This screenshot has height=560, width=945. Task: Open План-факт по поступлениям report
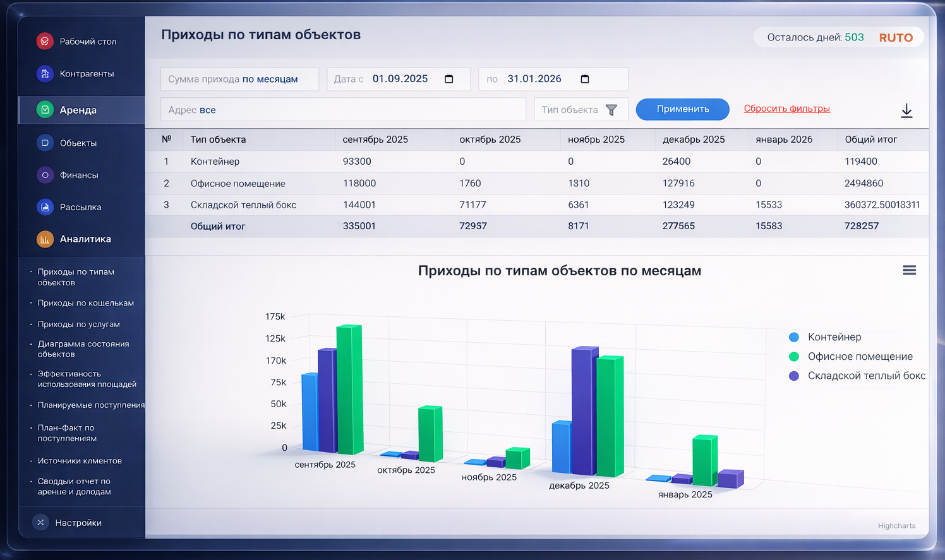(x=67, y=433)
